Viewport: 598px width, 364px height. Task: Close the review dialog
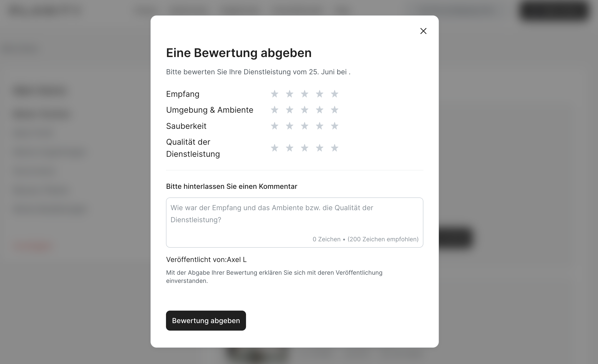(x=423, y=31)
